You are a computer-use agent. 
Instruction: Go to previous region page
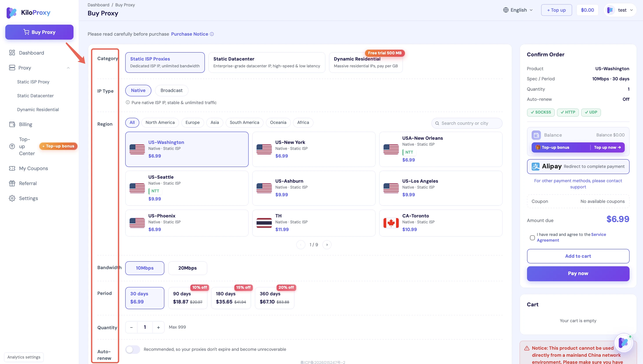(301, 245)
